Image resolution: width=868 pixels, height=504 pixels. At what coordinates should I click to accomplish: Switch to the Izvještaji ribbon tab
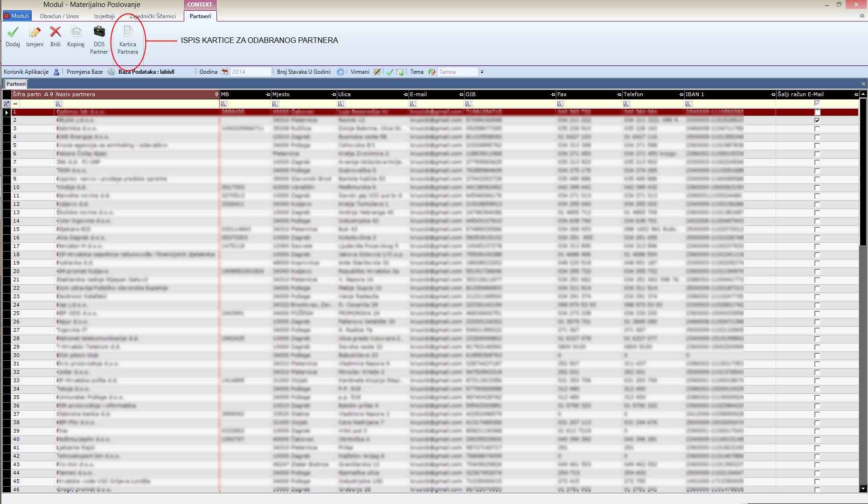point(104,16)
